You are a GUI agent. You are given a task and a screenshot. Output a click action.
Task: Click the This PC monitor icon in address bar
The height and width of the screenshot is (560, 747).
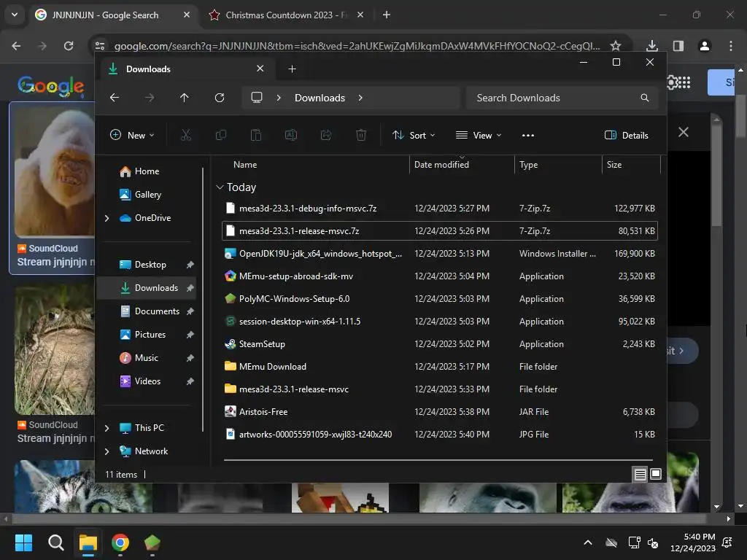[257, 98]
